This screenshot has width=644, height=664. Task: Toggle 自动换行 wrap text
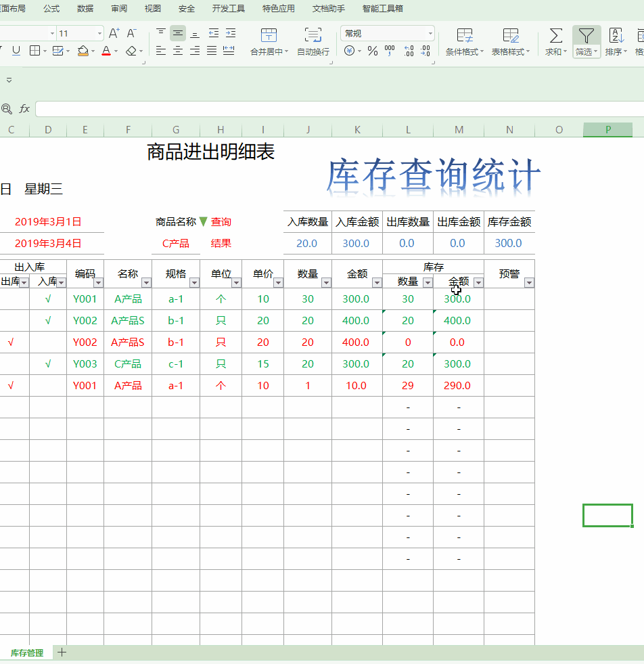pos(313,41)
